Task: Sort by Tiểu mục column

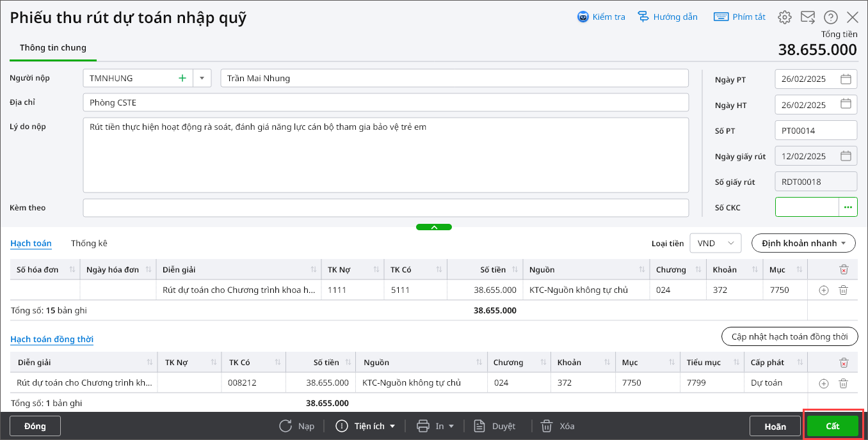Action: click(736, 363)
